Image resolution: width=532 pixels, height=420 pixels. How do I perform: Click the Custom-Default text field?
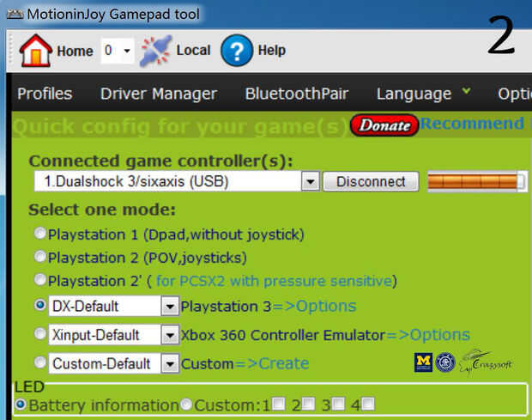(x=105, y=363)
